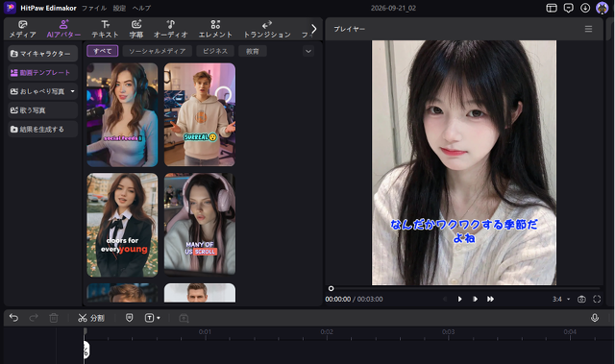Open the feedback message icon

pyautogui.click(x=568, y=8)
